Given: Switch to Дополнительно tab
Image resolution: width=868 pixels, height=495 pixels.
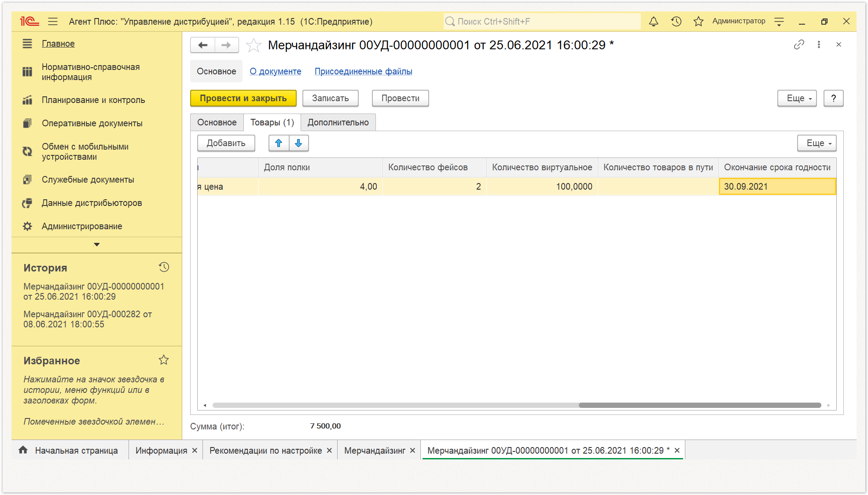Looking at the screenshot, I should (x=338, y=122).
